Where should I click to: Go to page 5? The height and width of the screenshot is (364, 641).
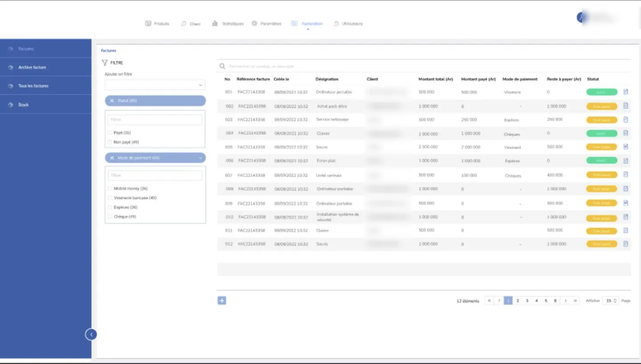point(546,301)
